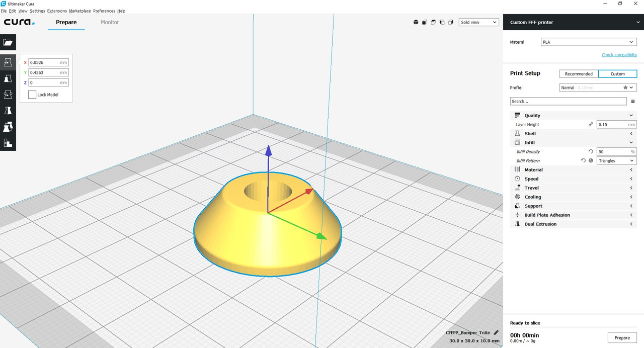Toggle the Lock Model checkbox
The width and height of the screenshot is (644, 348).
point(32,95)
